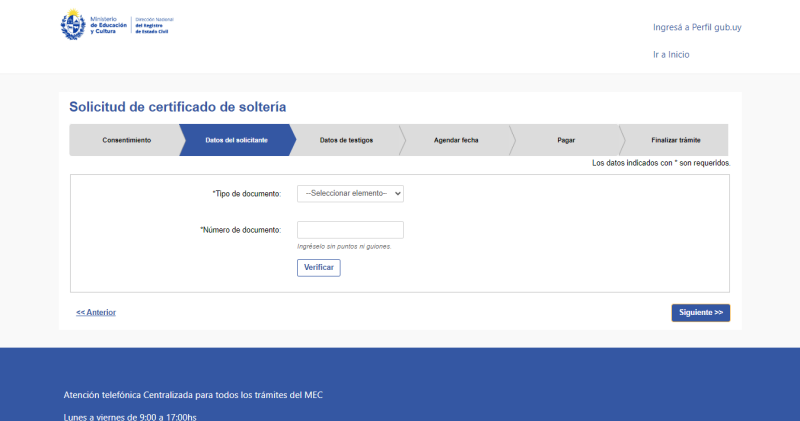Go to the Finalizar trámite step
The height and width of the screenshot is (421, 800).
(x=676, y=140)
